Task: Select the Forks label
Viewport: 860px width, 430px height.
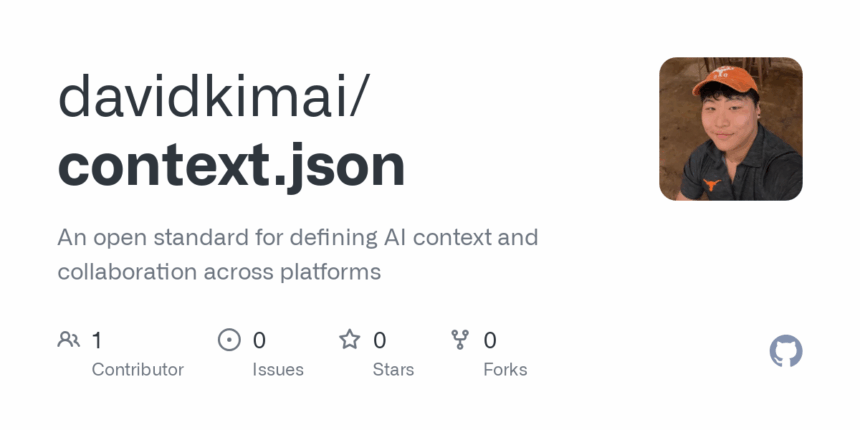Action: (x=505, y=370)
